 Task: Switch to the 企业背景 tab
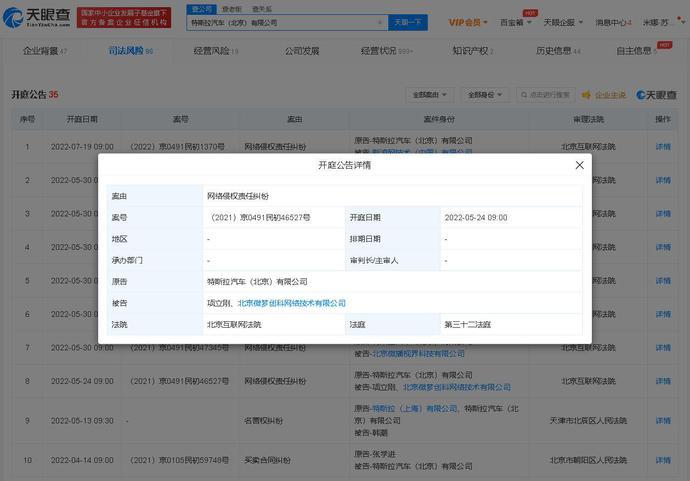[44, 51]
